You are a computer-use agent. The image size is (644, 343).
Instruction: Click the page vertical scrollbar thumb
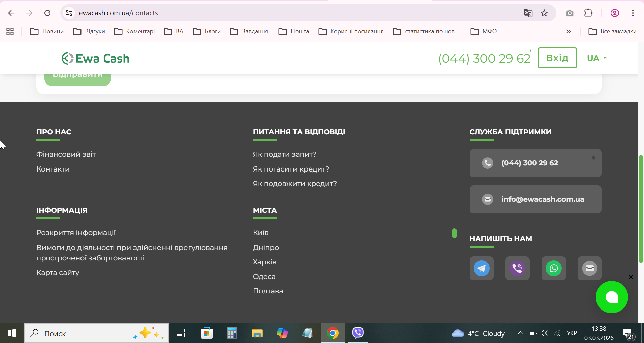tap(641, 209)
